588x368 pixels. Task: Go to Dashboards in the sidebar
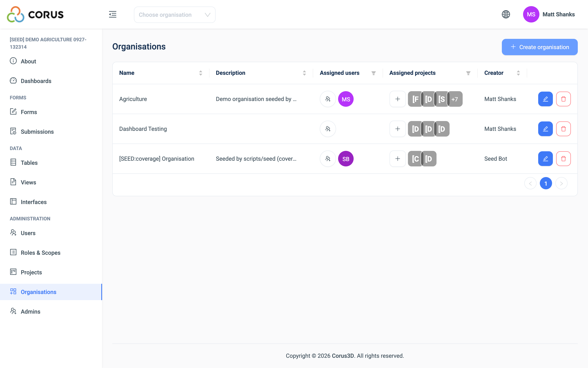click(x=51, y=81)
